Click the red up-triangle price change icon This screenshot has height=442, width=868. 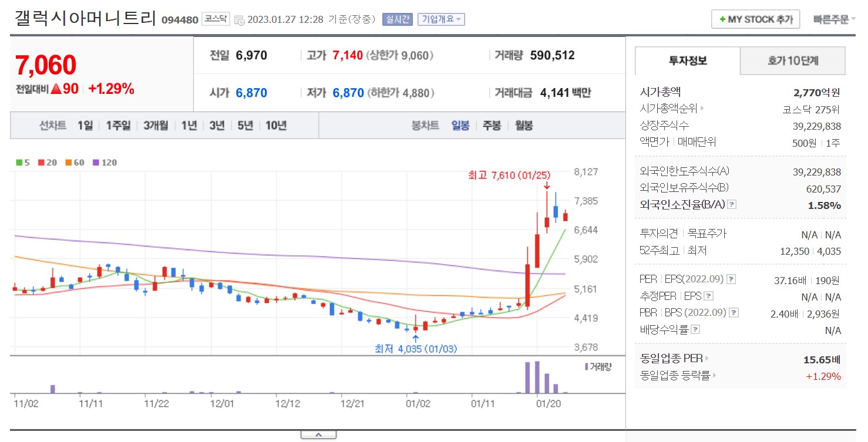56,89
